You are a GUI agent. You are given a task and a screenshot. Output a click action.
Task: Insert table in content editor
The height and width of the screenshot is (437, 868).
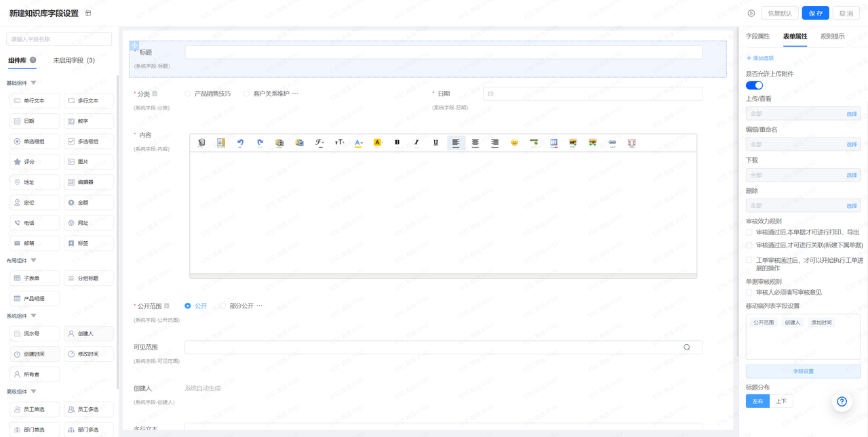553,142
